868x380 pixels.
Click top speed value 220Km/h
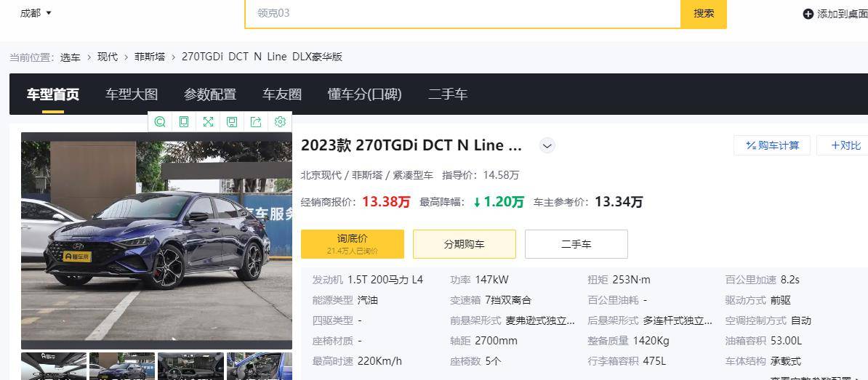pos(379,361)
